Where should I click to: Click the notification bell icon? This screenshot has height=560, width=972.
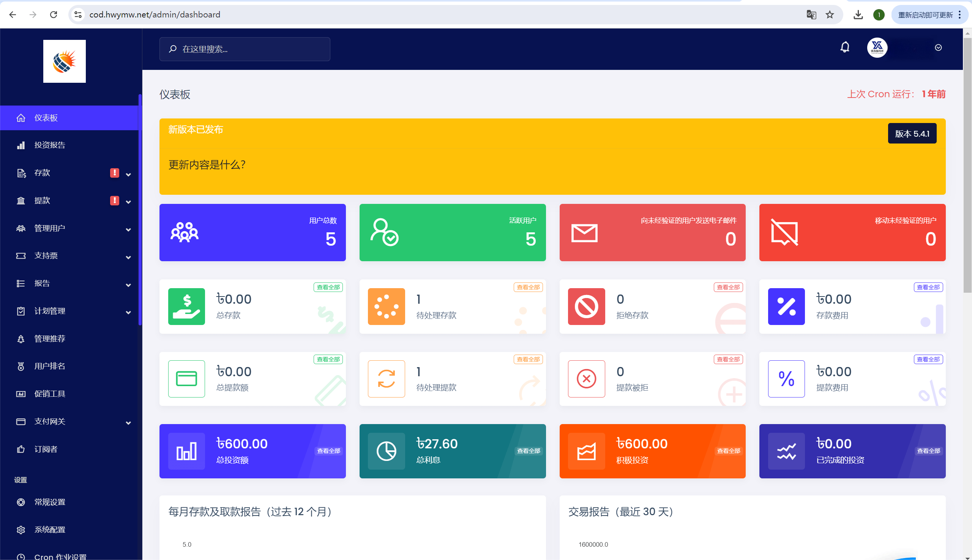click(x=845, y=47)
